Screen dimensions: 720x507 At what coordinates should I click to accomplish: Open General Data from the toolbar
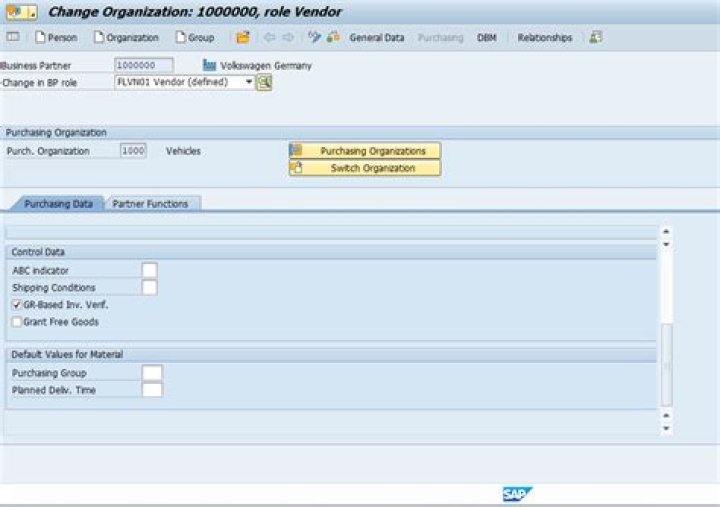tap(376, 38)
